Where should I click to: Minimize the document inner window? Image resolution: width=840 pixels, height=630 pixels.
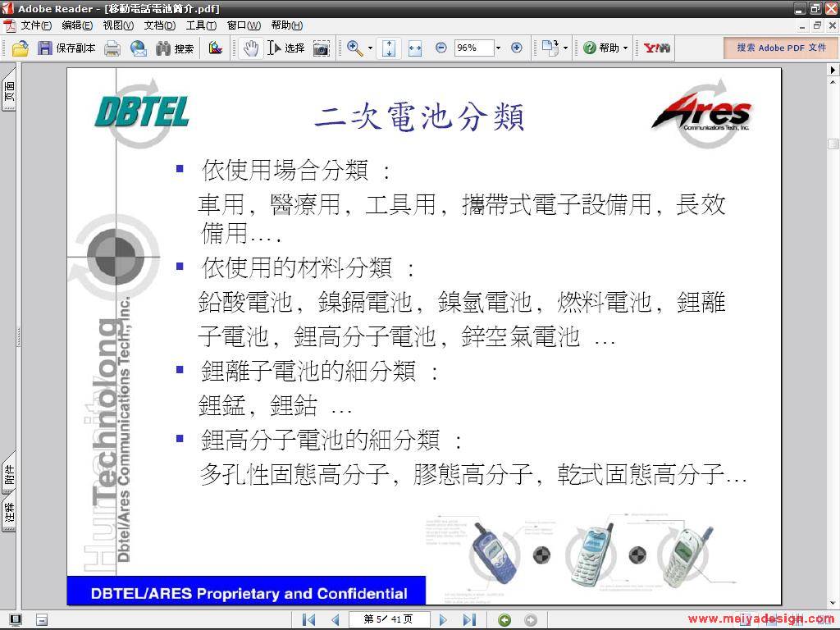(x=802, y=25)
